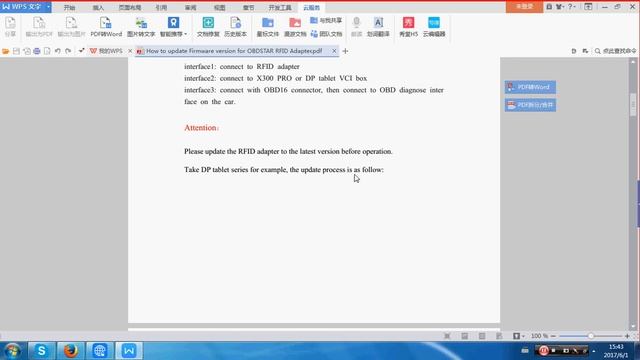Click the print quick-access icon
Viewport: 640px width, 360px height.
(x=37, y=51)
